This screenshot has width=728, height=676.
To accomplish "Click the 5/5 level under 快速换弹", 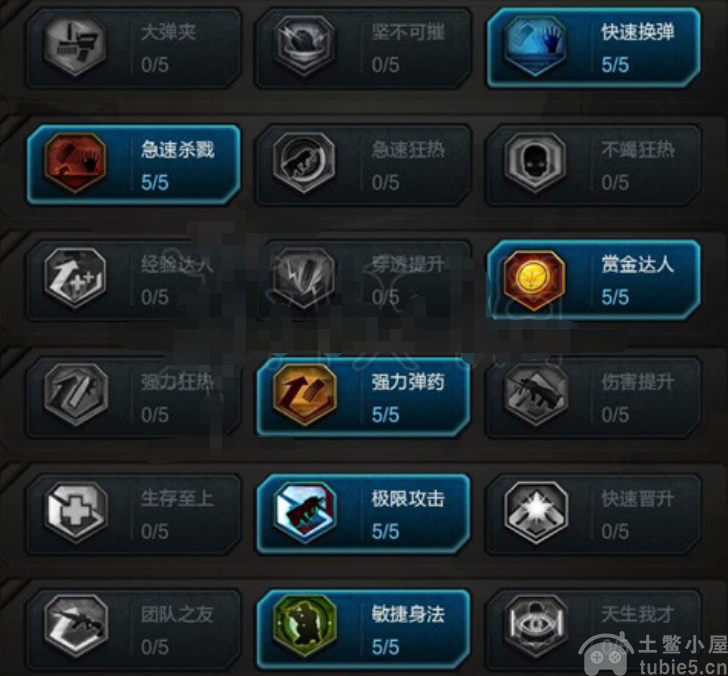I will (615, 65).
